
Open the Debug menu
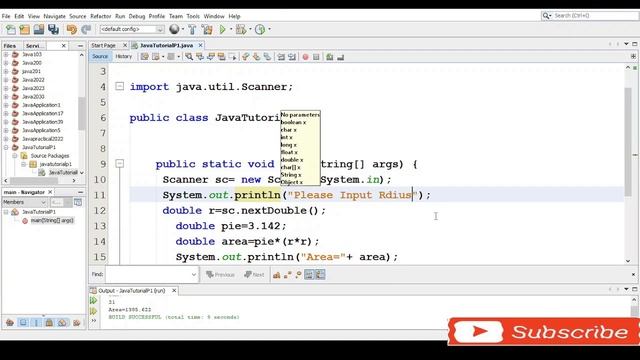pos(137,16)
